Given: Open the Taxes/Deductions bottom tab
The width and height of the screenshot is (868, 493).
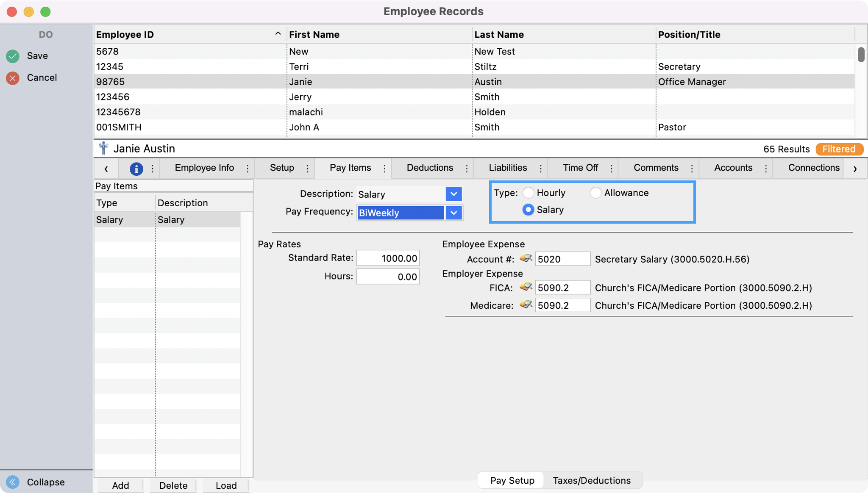Looking at the screenshot, I should 592,480.
